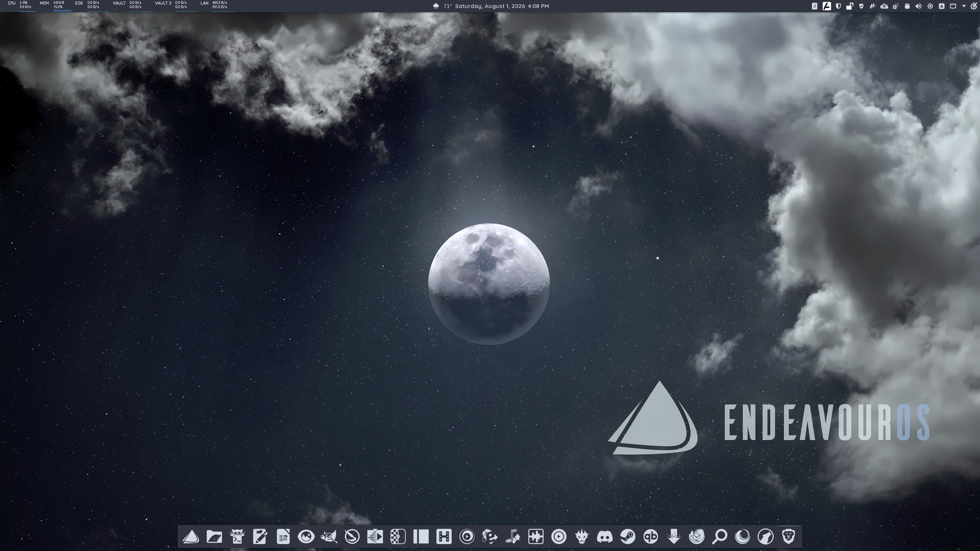Screen dimensions: 980x551
Task: Open the two-column panel dock icon
Action: [x=421, y=537]
